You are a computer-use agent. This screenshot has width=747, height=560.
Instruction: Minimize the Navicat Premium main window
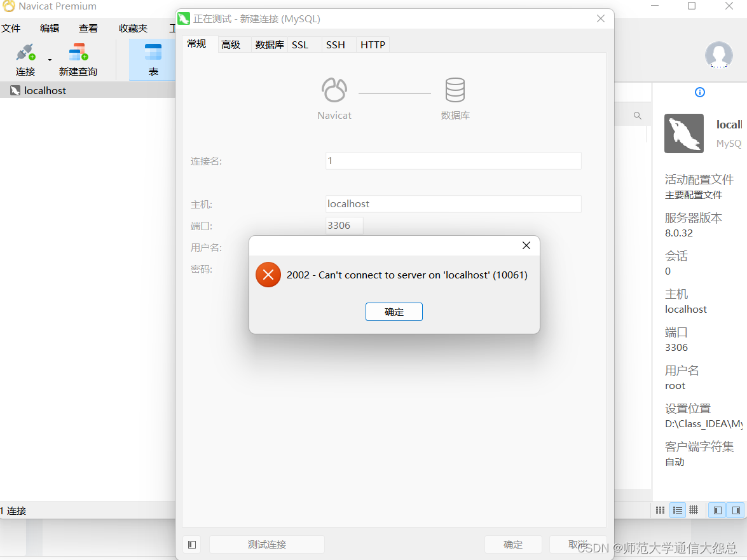[x=655, y=6]
